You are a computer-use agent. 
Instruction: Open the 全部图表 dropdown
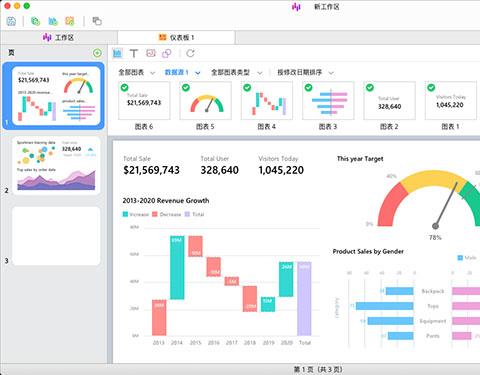[x=137, y=72]
